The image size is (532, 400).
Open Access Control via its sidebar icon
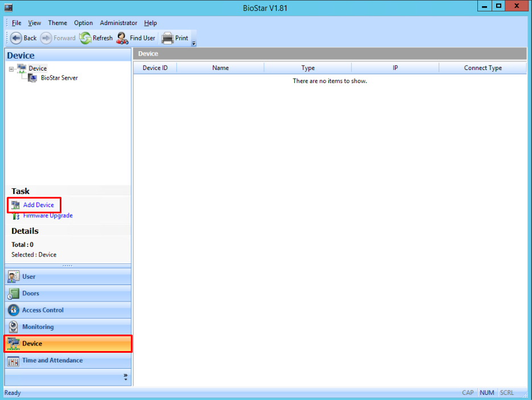click(13, 310)
